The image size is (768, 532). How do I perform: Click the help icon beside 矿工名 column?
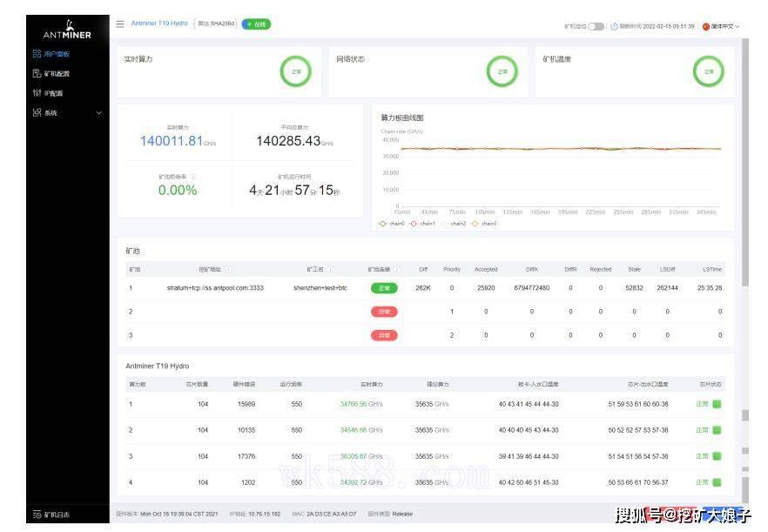(x=331, y=269)
